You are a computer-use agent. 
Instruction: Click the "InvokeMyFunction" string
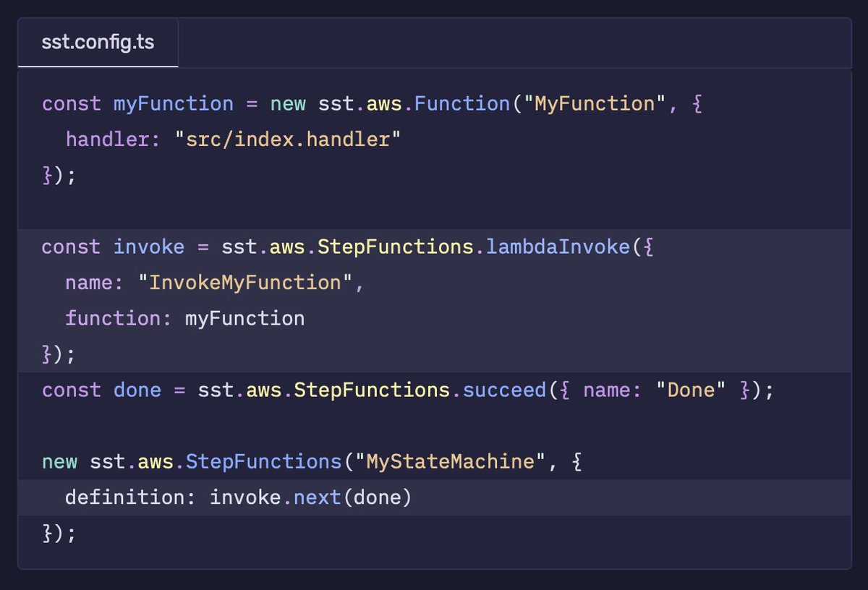click(245, 282)
